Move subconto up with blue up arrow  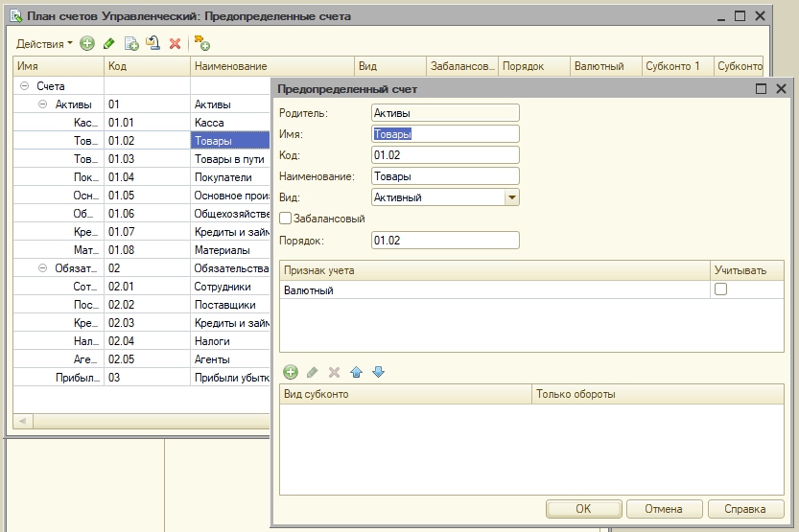(x=356, y=372)
